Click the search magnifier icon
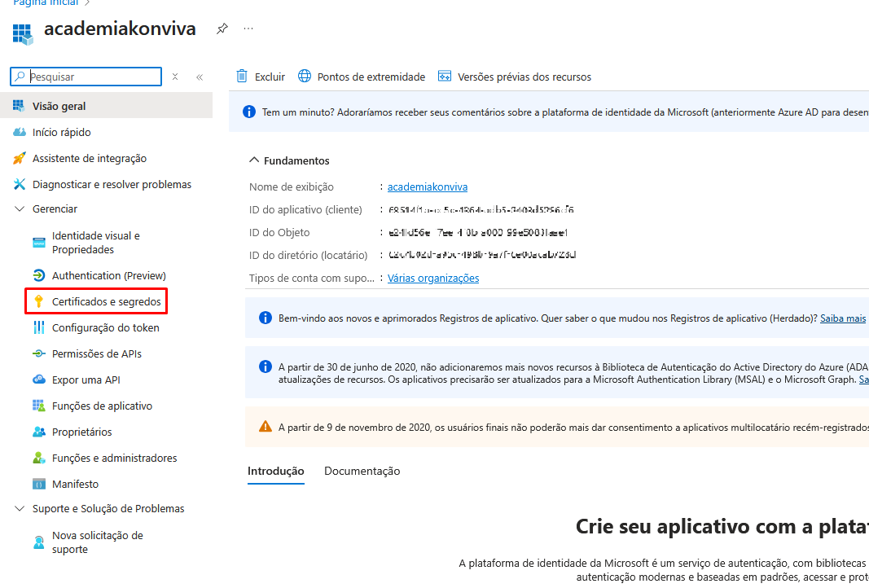 click(x=20, y=77)
